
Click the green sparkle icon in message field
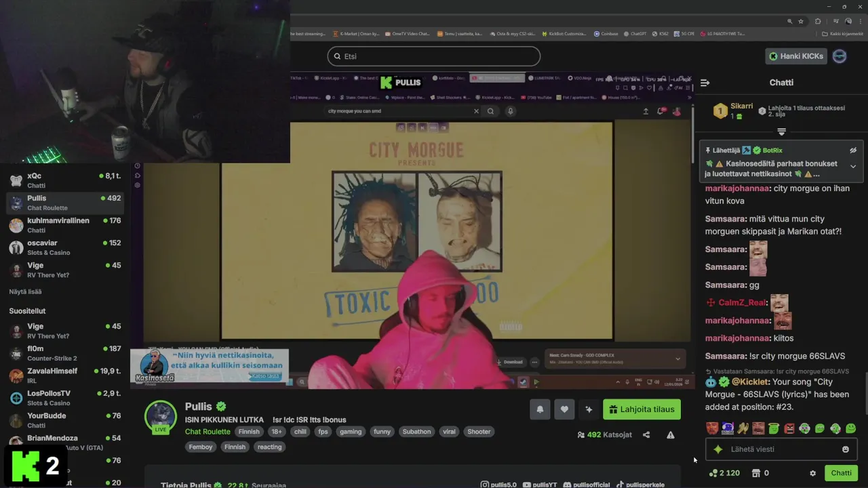pyautogui.click(x=718, y=449)
